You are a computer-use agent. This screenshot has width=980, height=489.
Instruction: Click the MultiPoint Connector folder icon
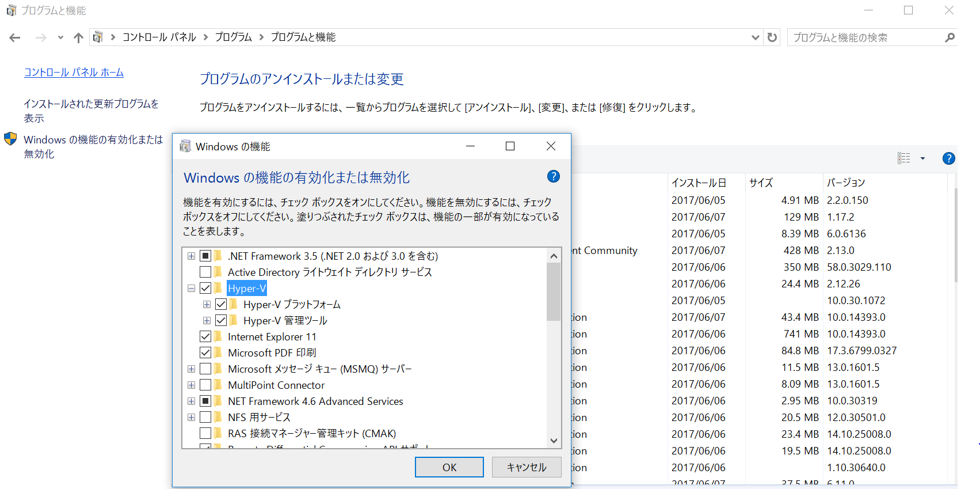tap(219, 385)
